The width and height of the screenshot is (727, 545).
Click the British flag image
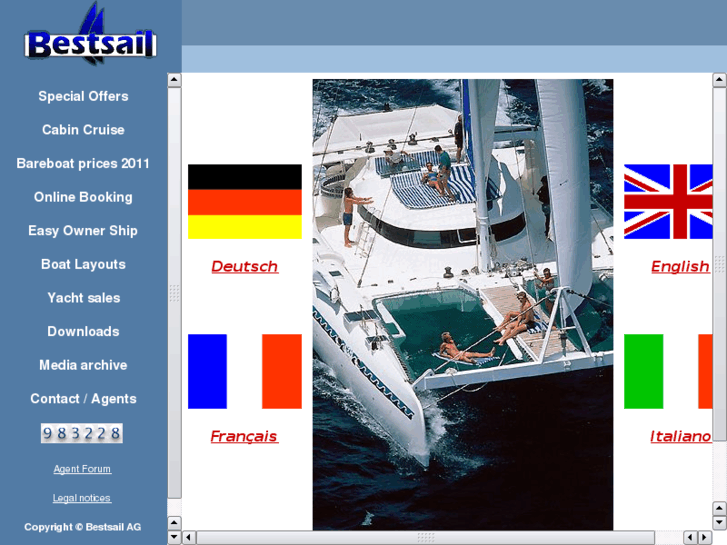pyautogui.click(x=668, y=202)
